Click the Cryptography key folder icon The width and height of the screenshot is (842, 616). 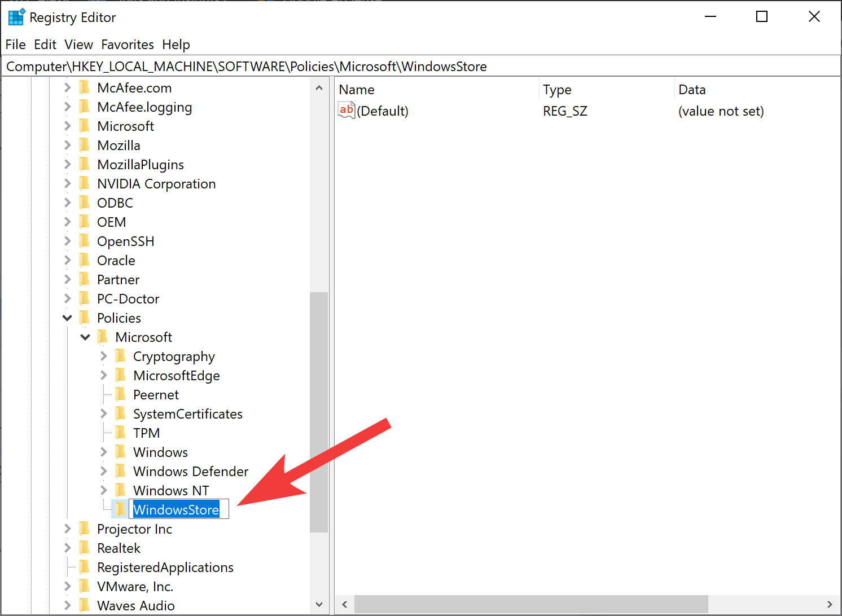point(121,356)
